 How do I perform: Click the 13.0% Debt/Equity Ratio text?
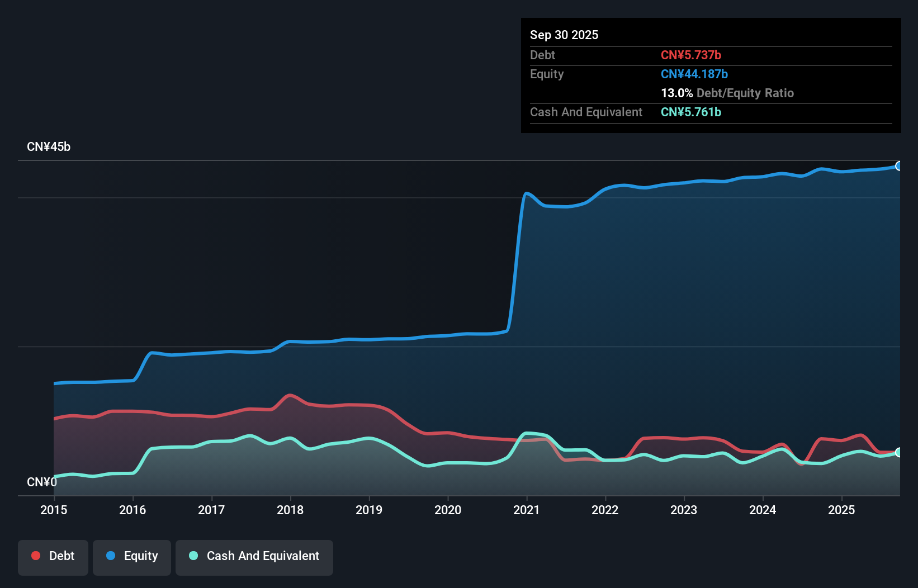pos(727,93)
